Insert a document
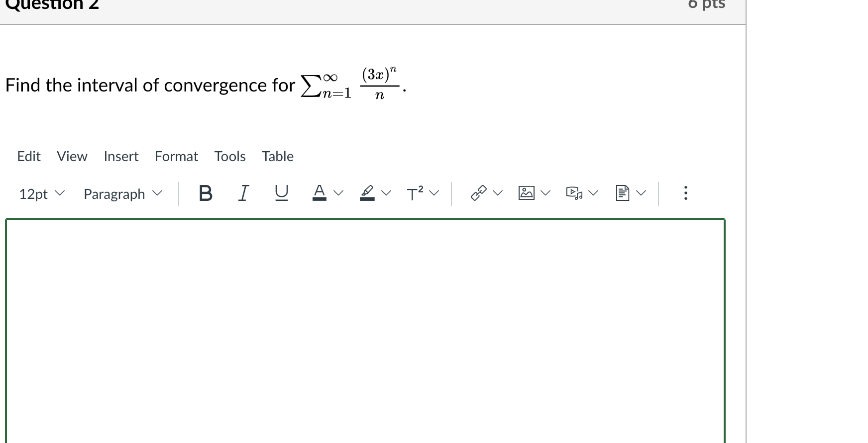 point(623,192)
